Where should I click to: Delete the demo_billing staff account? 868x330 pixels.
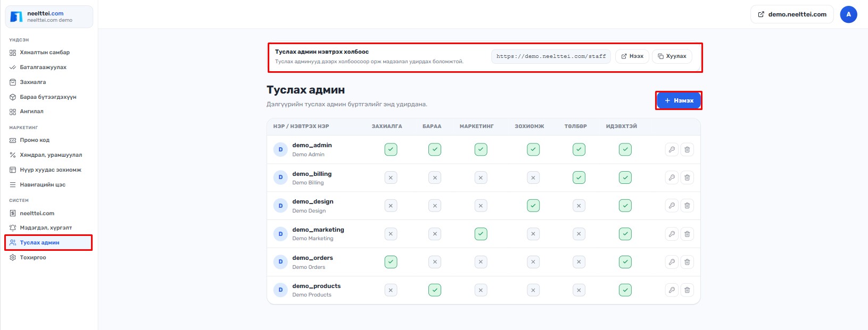[687, 177]
